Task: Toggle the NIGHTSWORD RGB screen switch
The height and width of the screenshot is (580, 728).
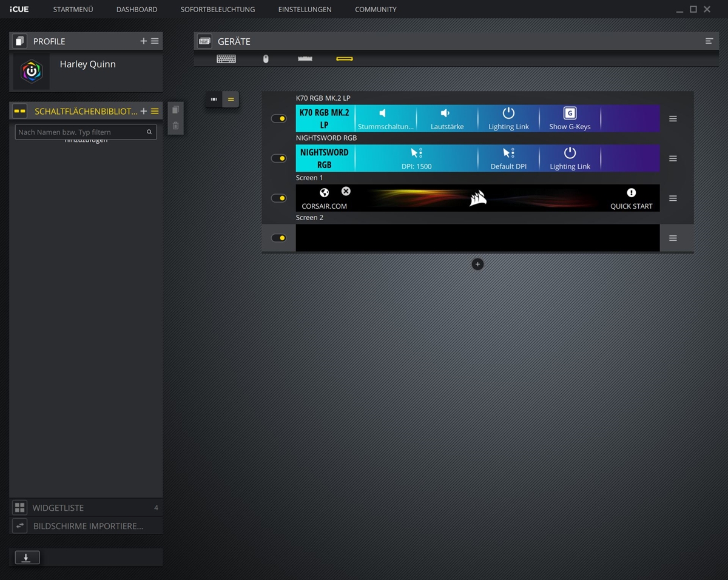Action: pyautogui.click(x=279, y=158)
